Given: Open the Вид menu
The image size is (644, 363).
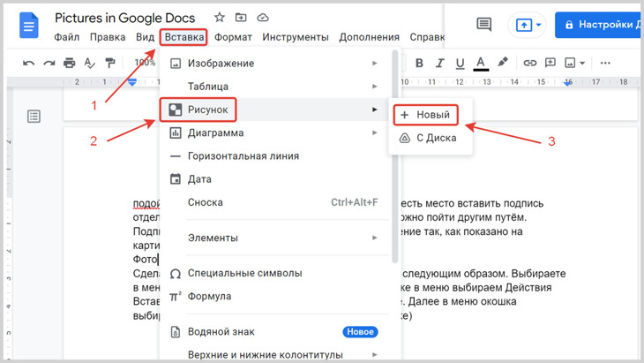Looking at the screenshot, I should click(x=145, y=37).
